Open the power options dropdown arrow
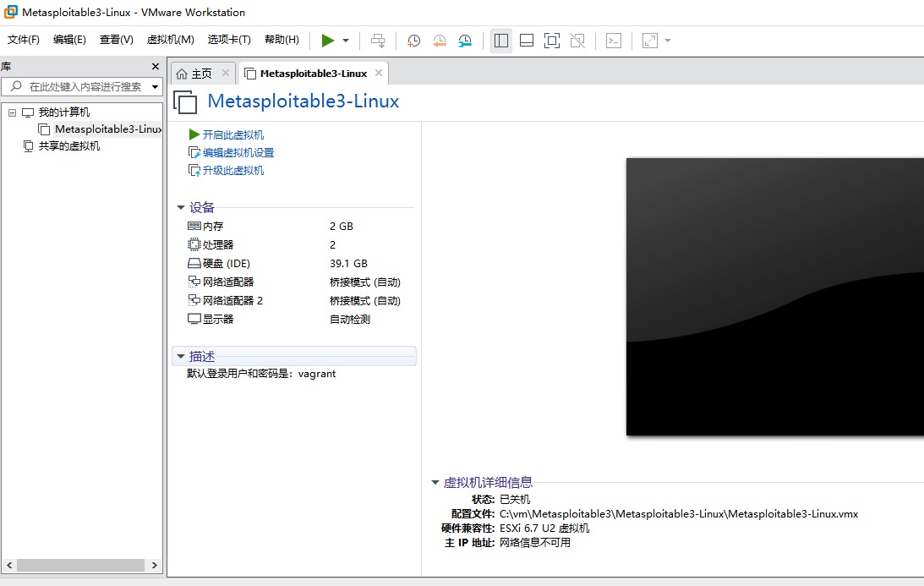Screen dimensions: 924x586 pyautogui.click(x=346, y=41)
